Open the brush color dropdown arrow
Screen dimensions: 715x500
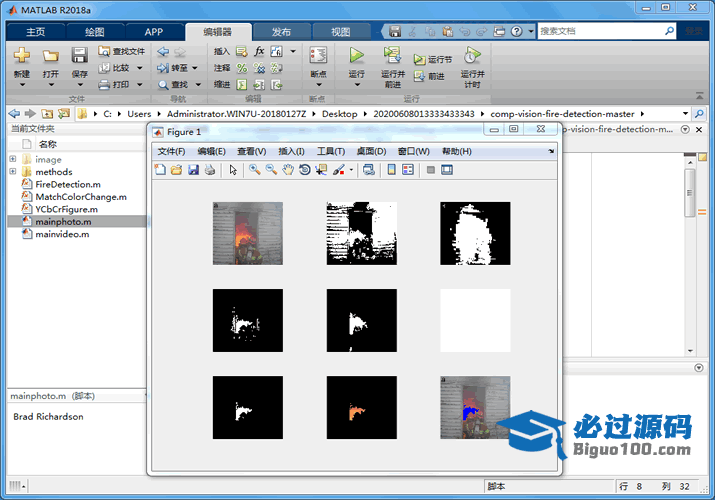click(352, 170)
